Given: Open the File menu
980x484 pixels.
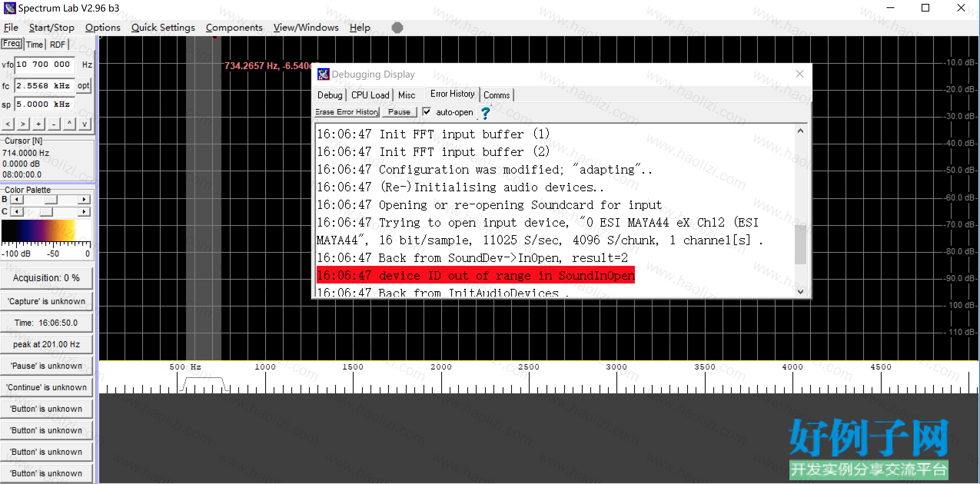Looking at the screenshot, I should pos(11,28).
